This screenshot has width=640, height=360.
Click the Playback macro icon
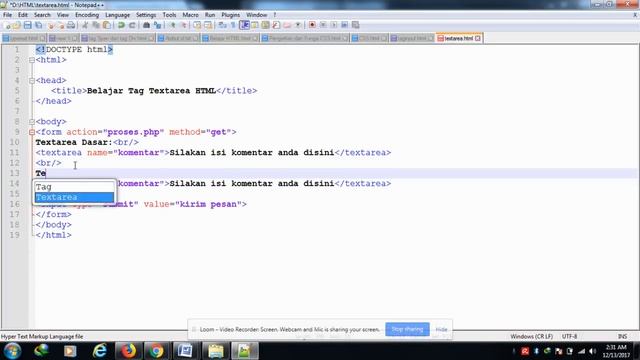(x=333, y=25)
